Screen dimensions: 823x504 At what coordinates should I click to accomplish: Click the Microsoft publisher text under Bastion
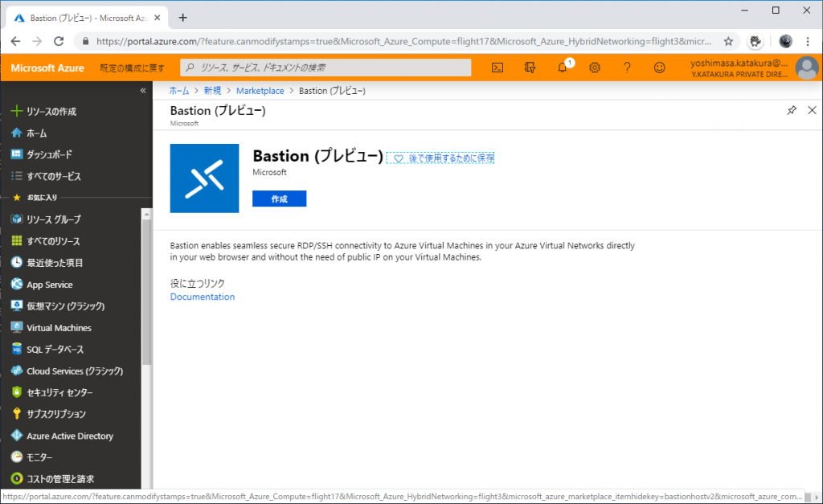coord(269,172)
